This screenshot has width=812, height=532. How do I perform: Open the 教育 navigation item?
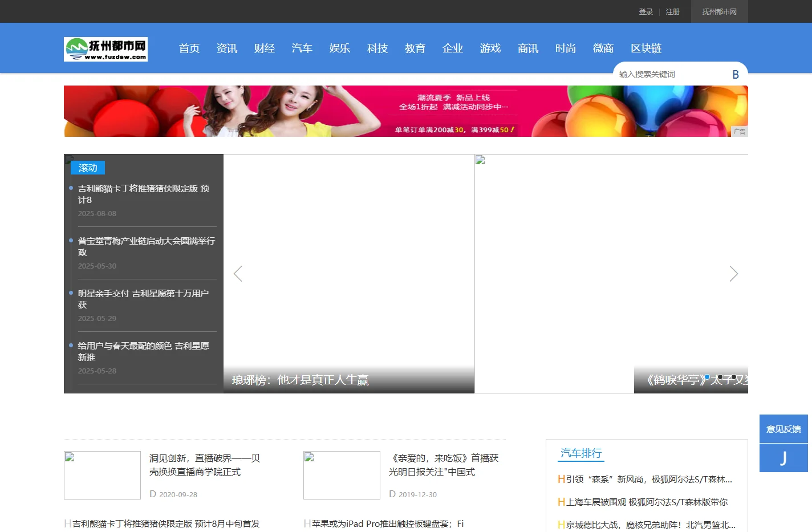415,48
